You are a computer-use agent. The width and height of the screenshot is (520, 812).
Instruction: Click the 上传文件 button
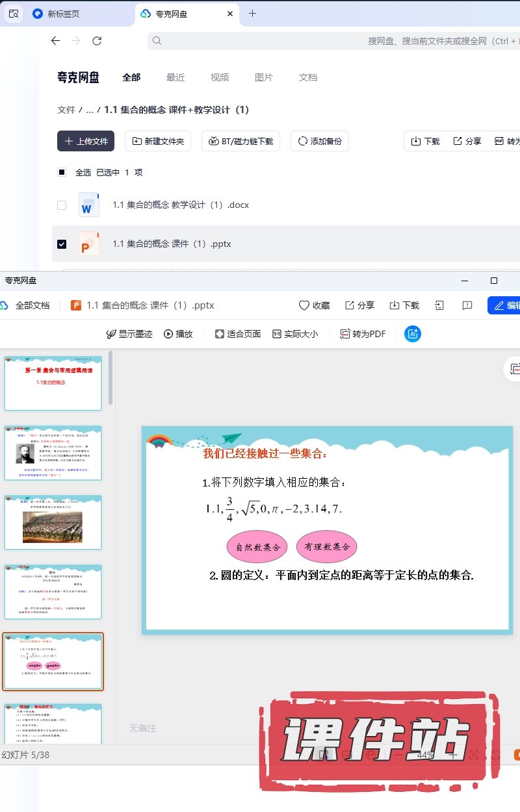point(86,141)
